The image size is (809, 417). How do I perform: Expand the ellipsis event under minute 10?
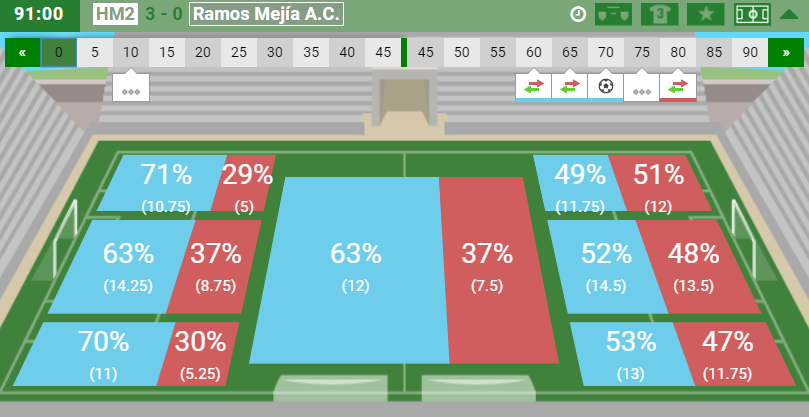click(x=131, y=88)
